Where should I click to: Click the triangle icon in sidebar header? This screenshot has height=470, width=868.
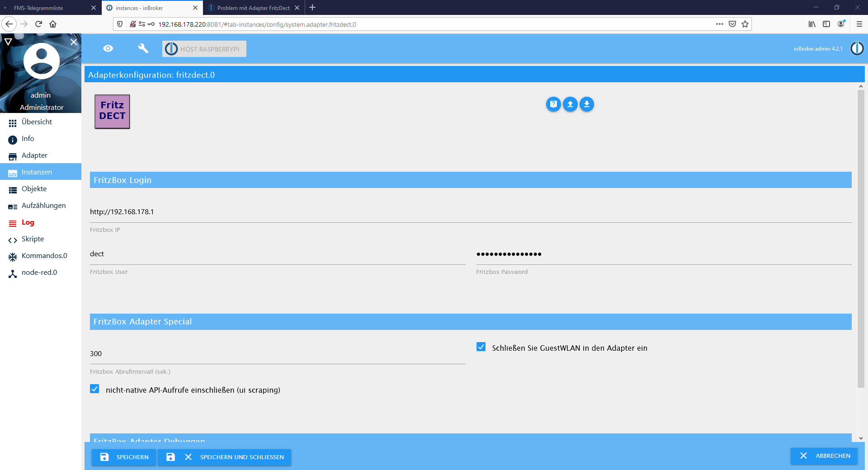[x=8, y=42]
